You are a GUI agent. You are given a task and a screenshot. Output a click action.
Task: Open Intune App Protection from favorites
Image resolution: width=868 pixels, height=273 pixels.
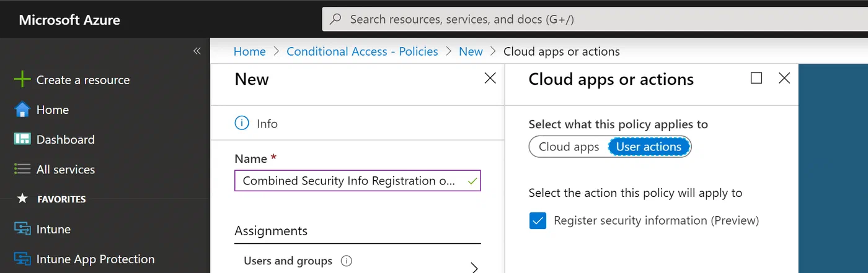(x=95, y=259)
